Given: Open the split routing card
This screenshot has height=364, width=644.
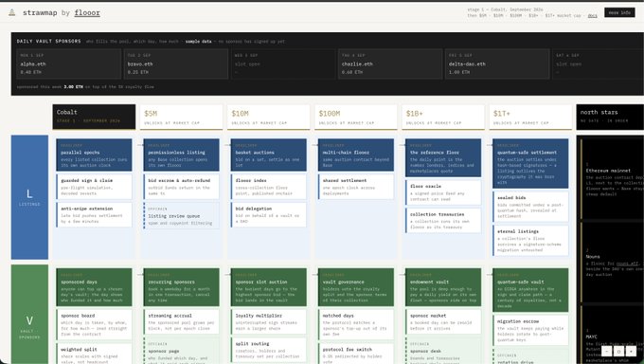Looking at the screenshot, I should click(x=269, y=350).
